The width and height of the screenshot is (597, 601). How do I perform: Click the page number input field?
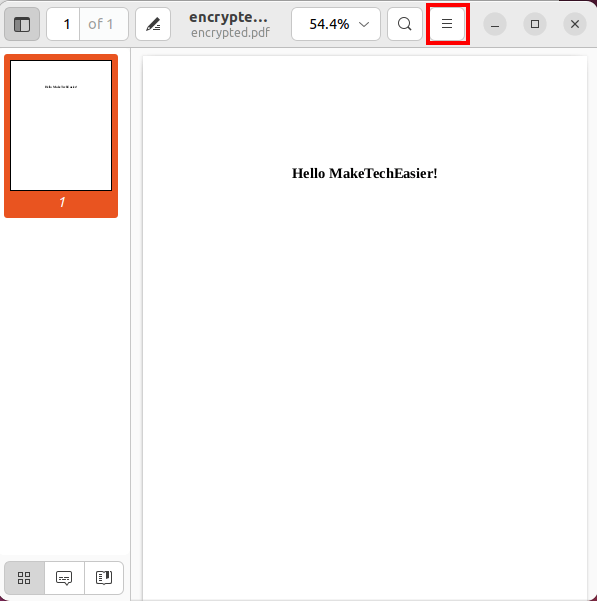[63, 24]
